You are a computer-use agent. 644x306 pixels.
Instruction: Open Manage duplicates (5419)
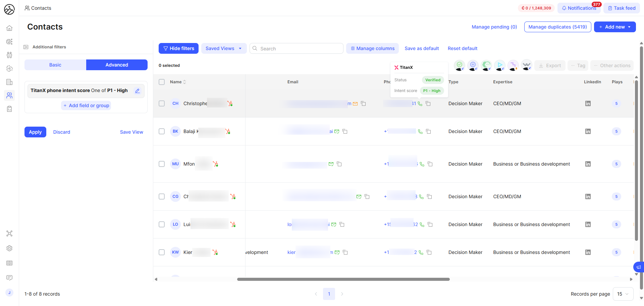coord(557,27)
